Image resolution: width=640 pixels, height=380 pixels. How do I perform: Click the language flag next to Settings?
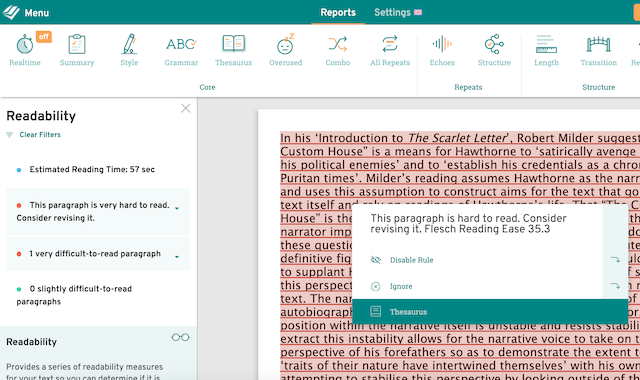418,12
